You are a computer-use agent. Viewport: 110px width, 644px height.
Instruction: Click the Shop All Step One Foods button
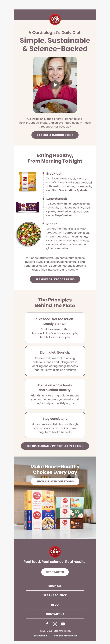(55, 481)
